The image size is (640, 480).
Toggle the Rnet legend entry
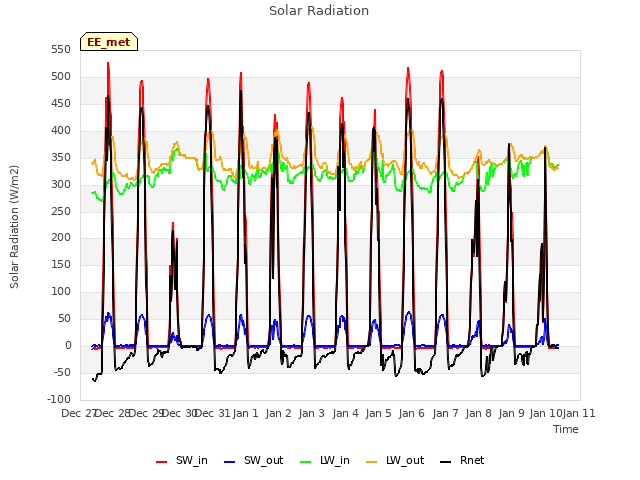click(x=462, y=460)
